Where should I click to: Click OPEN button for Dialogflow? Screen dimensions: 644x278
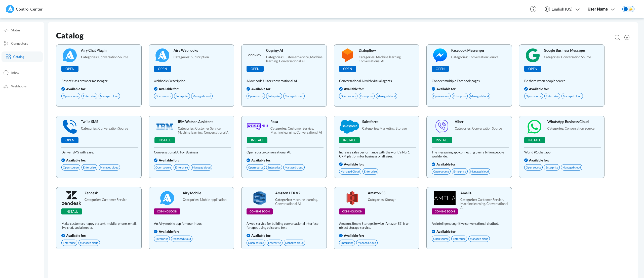[347, 69]
